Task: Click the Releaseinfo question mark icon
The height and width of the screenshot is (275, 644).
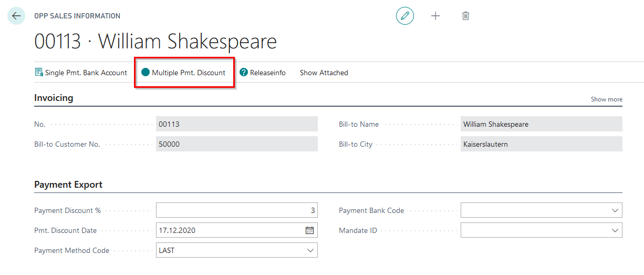Action: pyautogui.click(x=244, y=73)
